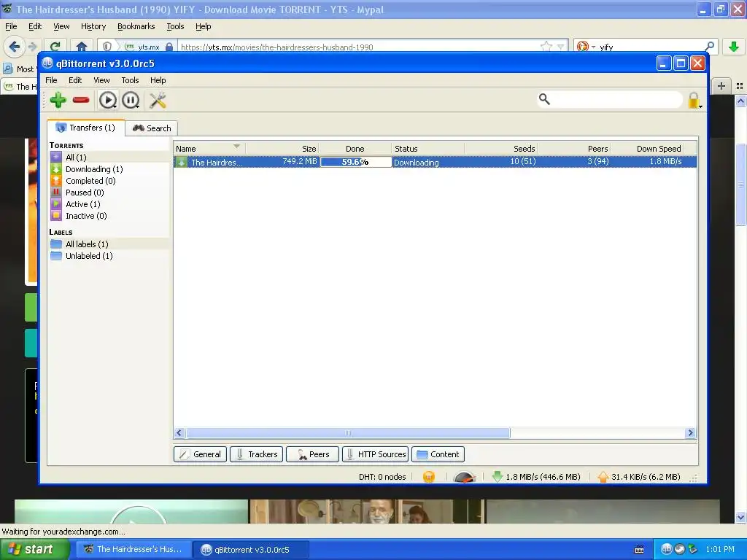
Task: Click inside the qBittorrent filter search field
Action: coord(616,99)
